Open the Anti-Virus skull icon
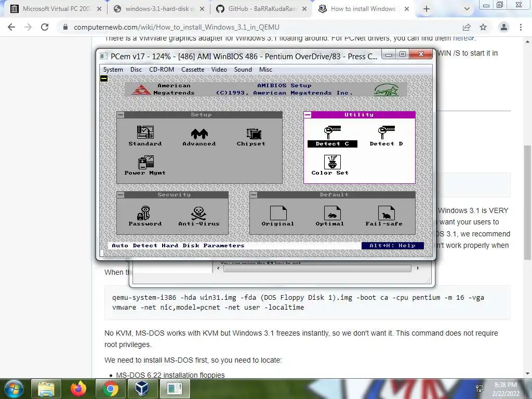Viewport: 532px width, 399px height. (x=199, y=216)
